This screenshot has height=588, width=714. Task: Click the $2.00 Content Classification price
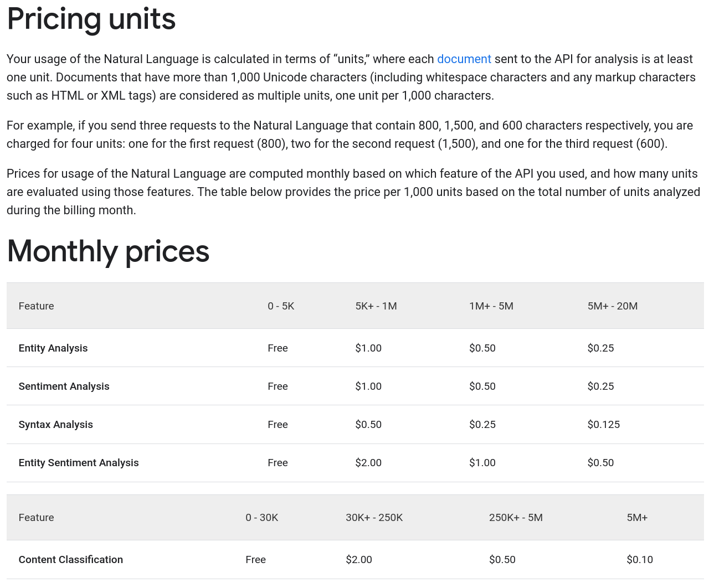pos(358,560)
